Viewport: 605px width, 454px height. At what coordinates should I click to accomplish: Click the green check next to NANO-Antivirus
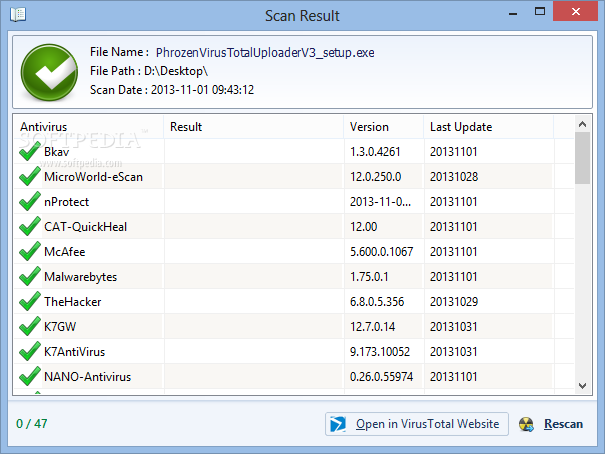(x=30, y=376)
